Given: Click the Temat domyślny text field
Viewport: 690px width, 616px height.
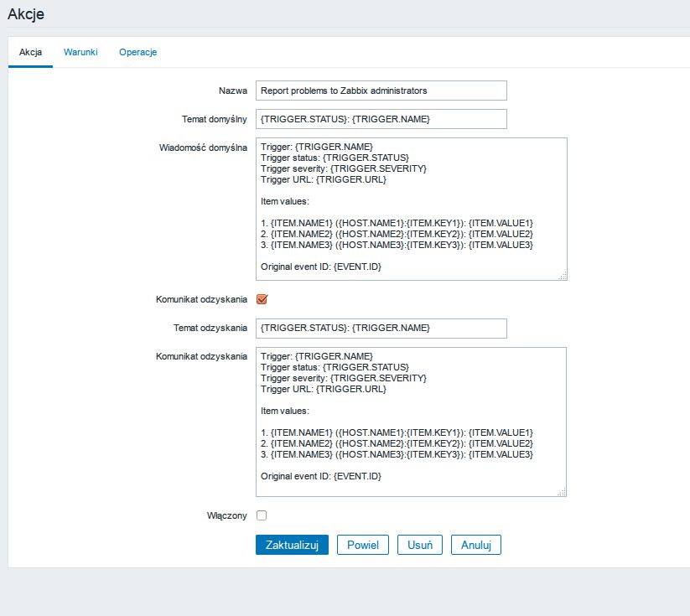Looking at the screenshot, I should [381, 119].
